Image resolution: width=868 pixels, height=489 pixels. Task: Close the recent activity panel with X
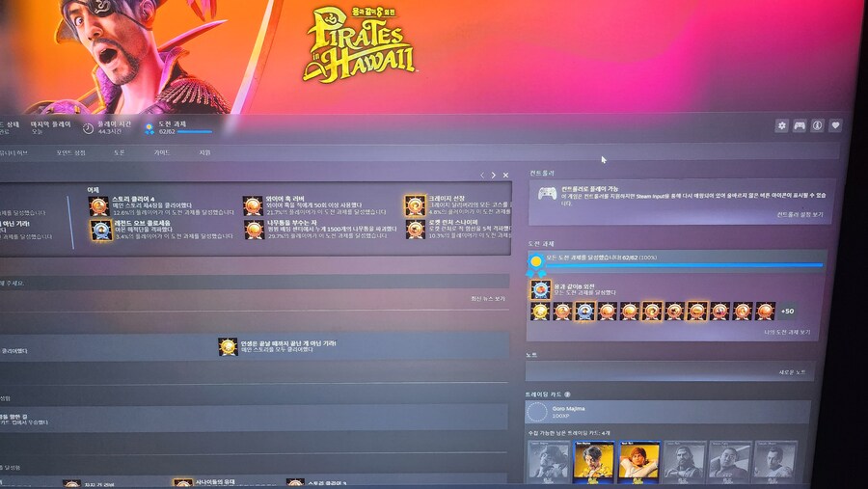[x=505, y=175]
